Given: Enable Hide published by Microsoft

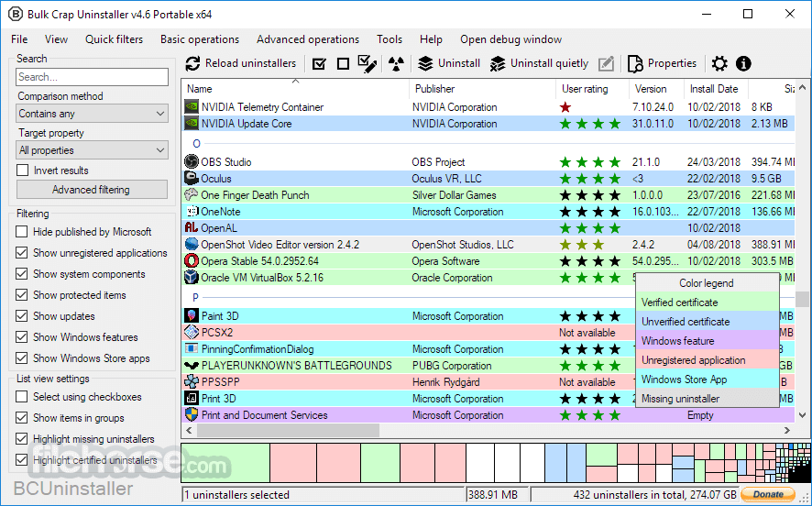Looking at the screenshot, I should 22,232.
